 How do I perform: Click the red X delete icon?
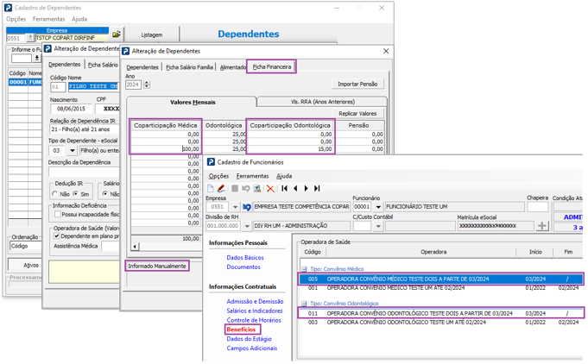coord(270,188)
